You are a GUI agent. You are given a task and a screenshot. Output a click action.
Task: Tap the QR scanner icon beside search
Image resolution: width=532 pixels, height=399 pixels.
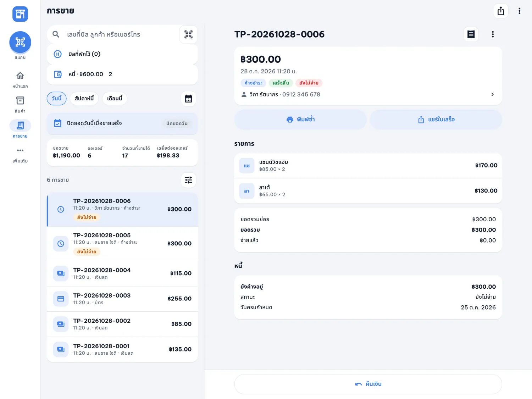click(188, 34)
